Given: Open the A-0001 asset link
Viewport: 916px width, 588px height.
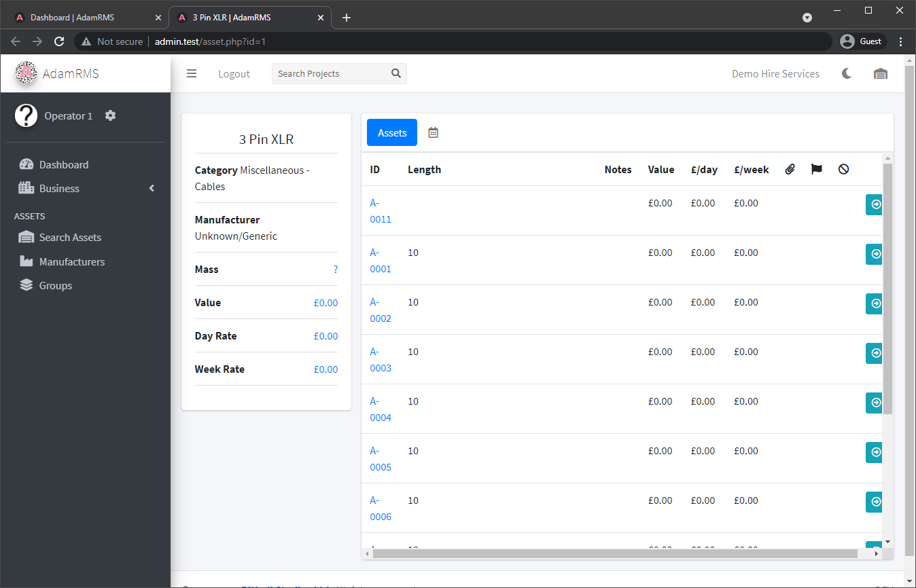Looking at the screenshot, I should pos(380,261).
